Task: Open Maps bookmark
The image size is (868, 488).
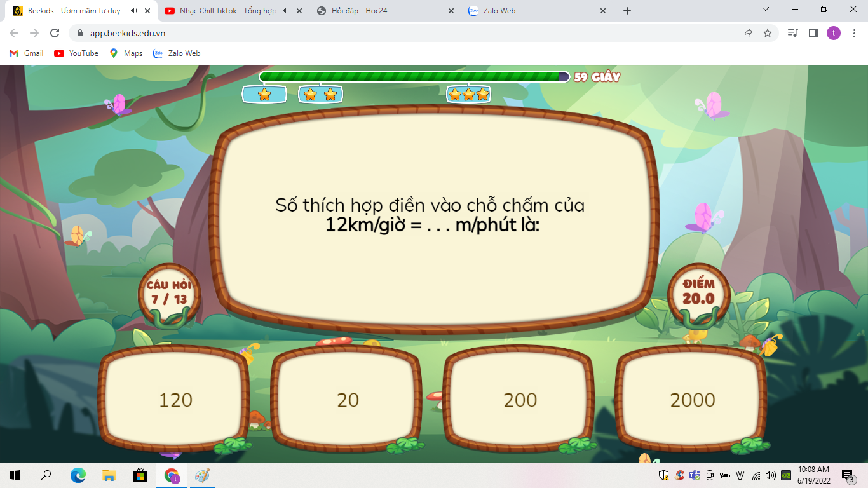Action: tap(126, 53)
